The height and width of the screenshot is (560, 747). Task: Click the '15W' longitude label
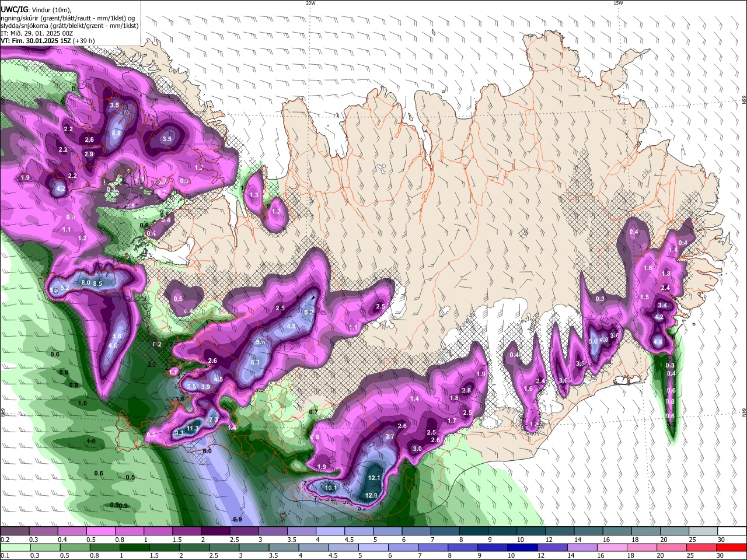point(617,3)
